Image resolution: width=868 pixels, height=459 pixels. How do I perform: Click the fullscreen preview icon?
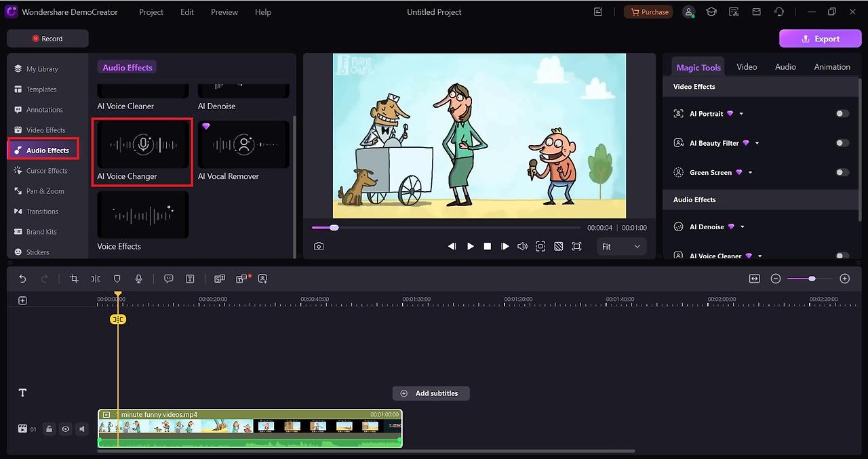click(x=576, y=247)
